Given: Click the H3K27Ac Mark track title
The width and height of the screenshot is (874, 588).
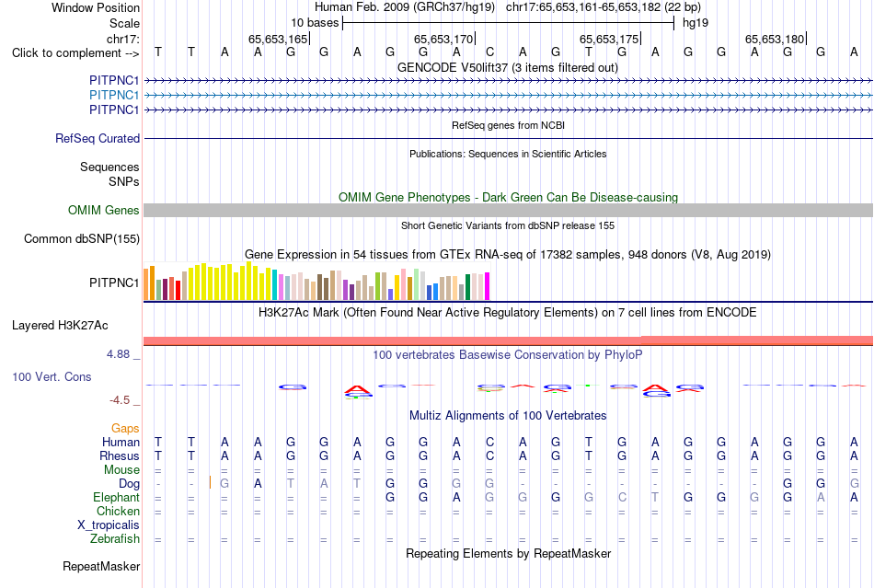Looking at the screenshot, I should point(507,312).
